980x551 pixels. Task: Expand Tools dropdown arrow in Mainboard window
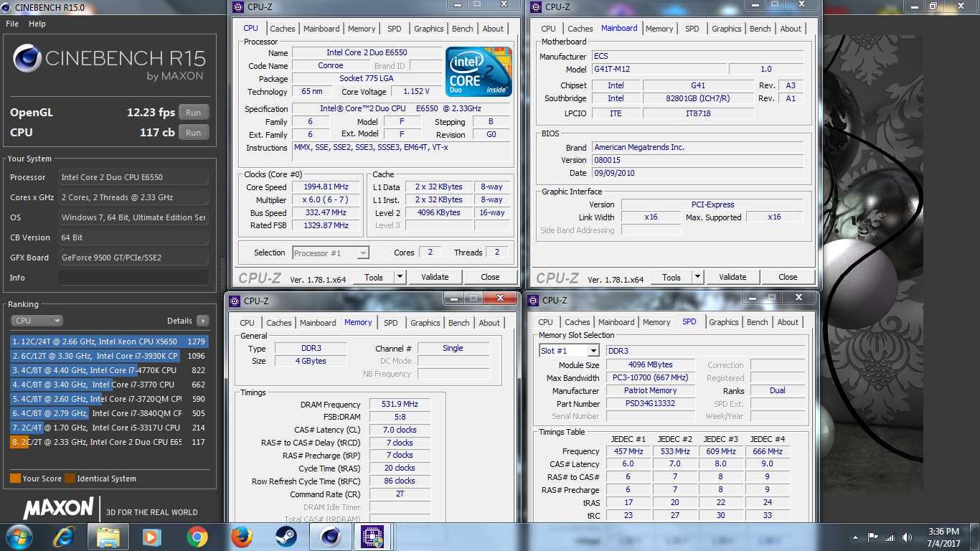[x=697, y=277]
